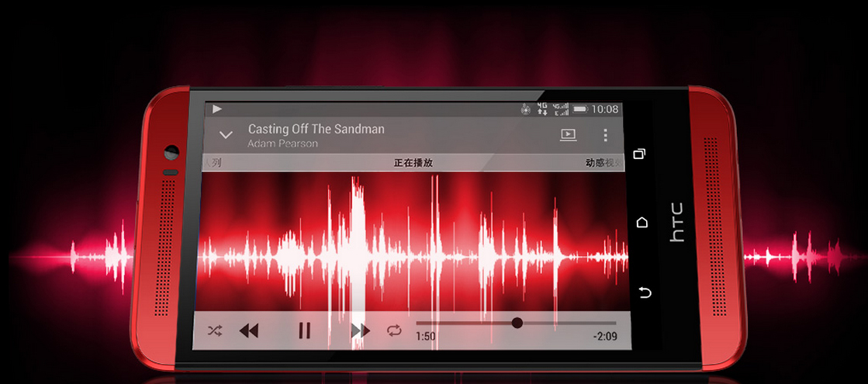Skip forward to the next track
The image size is (868, 384).
(359, 331)
